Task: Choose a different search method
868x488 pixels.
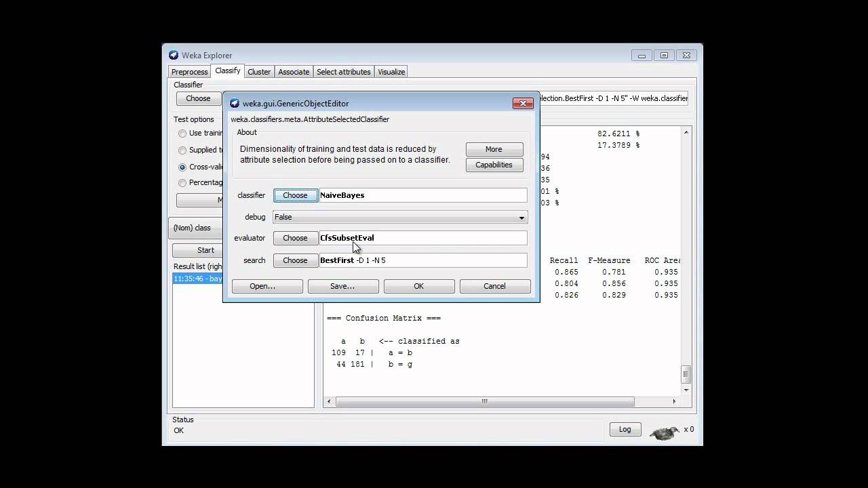Action: tap(295, 260)
